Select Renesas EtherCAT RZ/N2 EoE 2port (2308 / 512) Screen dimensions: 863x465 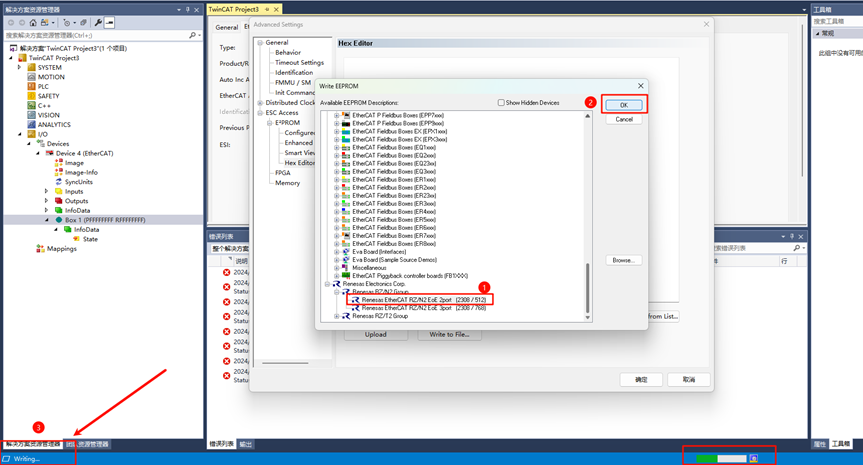point(424,300)
